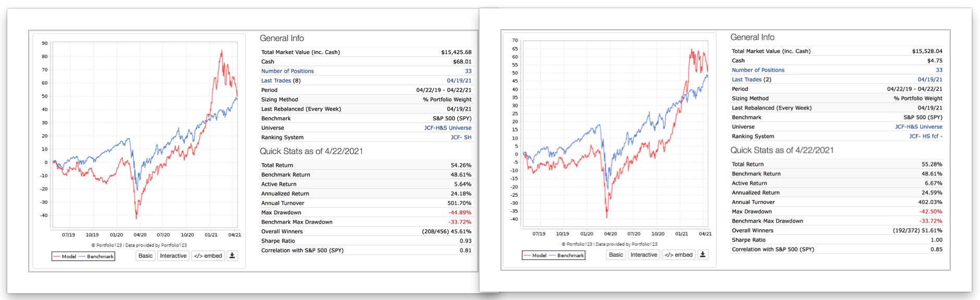Select Basic chart mode in the right panel

pyautogui.click(x=616, y=255)
